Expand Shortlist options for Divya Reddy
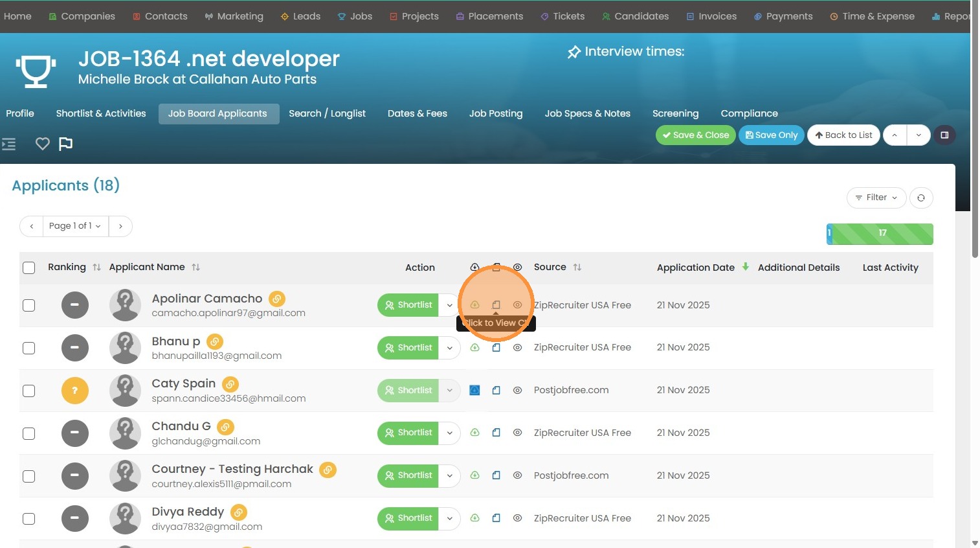Image resolution: width=980 pixels, height=548 pixels. (450, 518)
